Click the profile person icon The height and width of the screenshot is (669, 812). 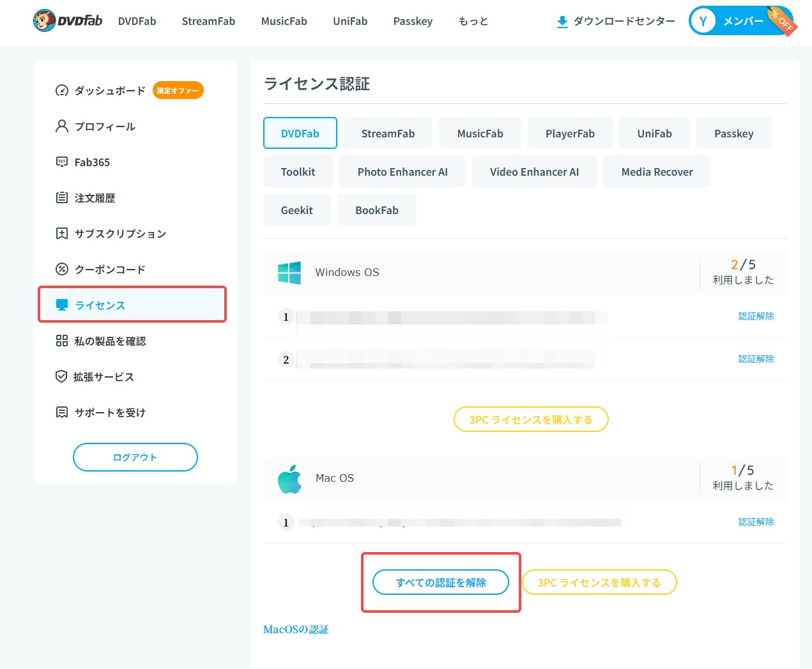point(62,127)
